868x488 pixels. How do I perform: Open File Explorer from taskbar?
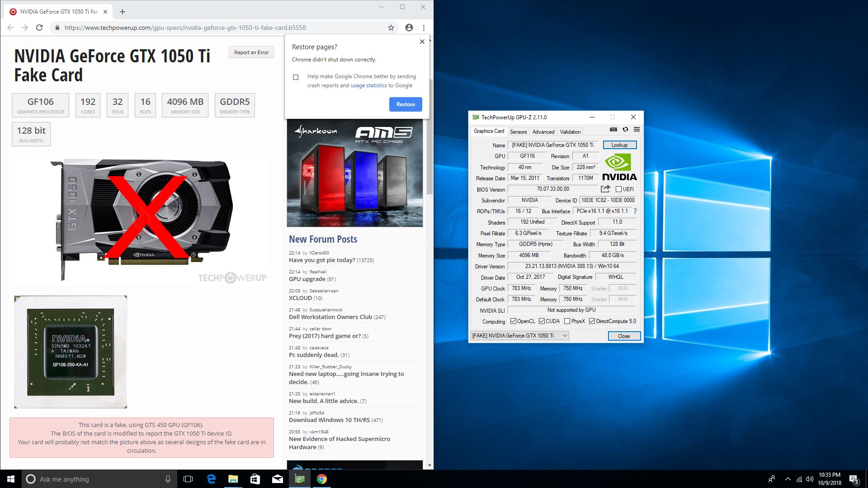tap(233, 479)
